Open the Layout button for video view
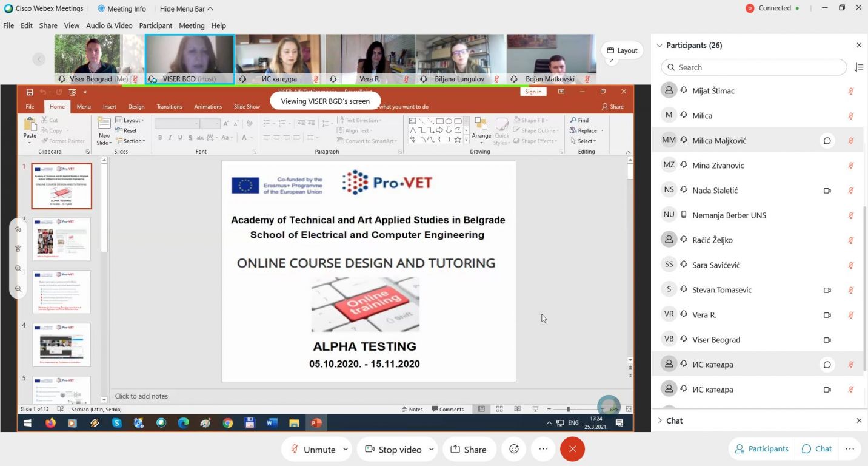868x466 pixels. [622, 50]
